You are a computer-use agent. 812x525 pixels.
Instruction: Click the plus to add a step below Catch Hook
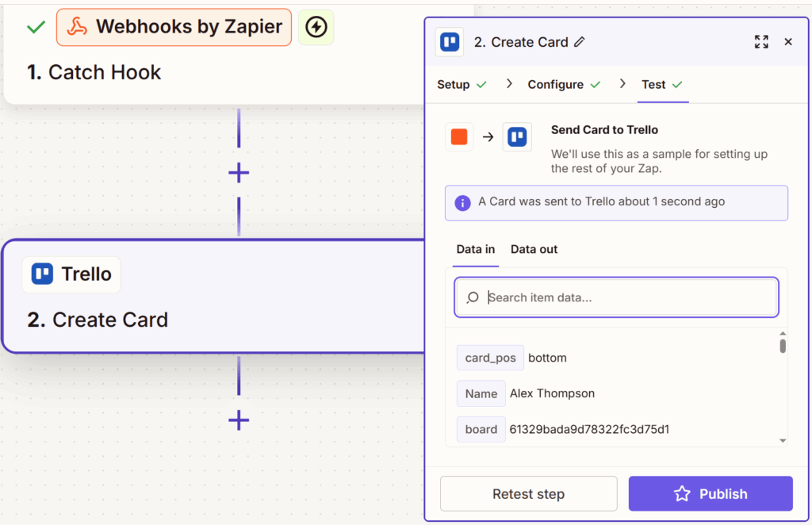coord(238,172)
